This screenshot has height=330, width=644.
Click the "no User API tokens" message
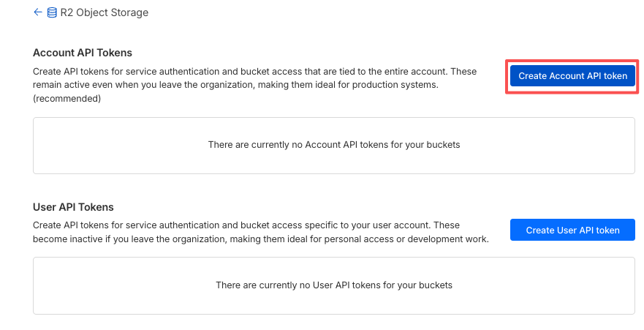coord(334,285)
